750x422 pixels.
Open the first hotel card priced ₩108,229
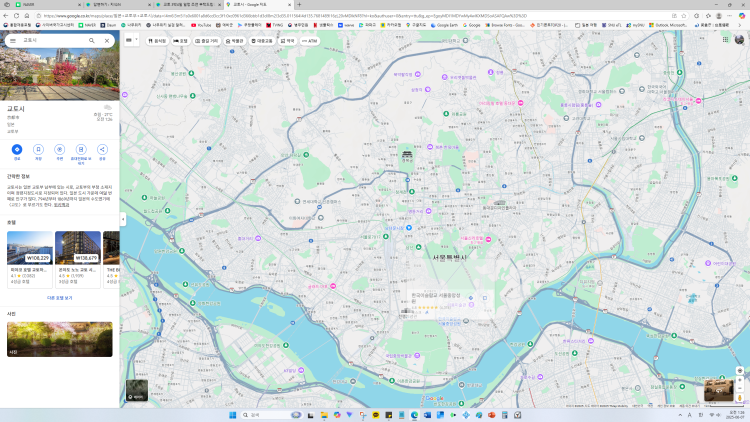pyautogui.click(x=30, y=259)
